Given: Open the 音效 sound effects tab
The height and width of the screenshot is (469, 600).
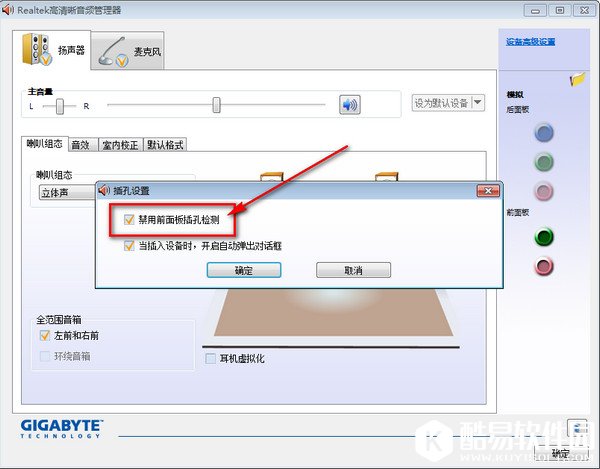Looking at the screenshot, I should pyautogui.click(x=80, y=145).
